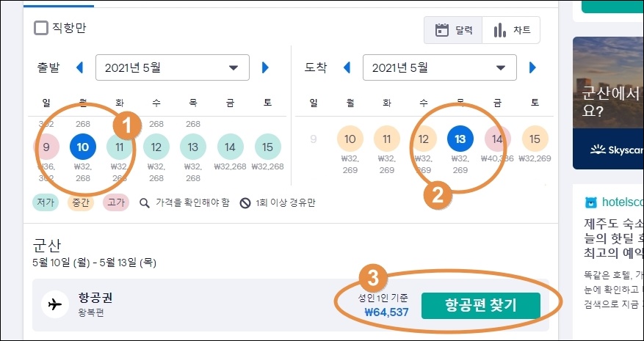This screenshot has width=644, height=341.
Task: Select arrival date 12
Action: pos(424,139)
